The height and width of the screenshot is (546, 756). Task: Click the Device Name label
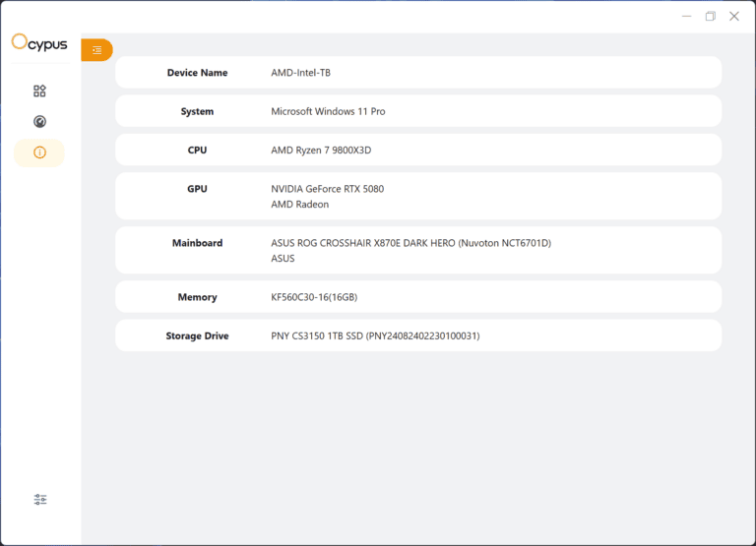pyautogui.click(x=197, y=73)
